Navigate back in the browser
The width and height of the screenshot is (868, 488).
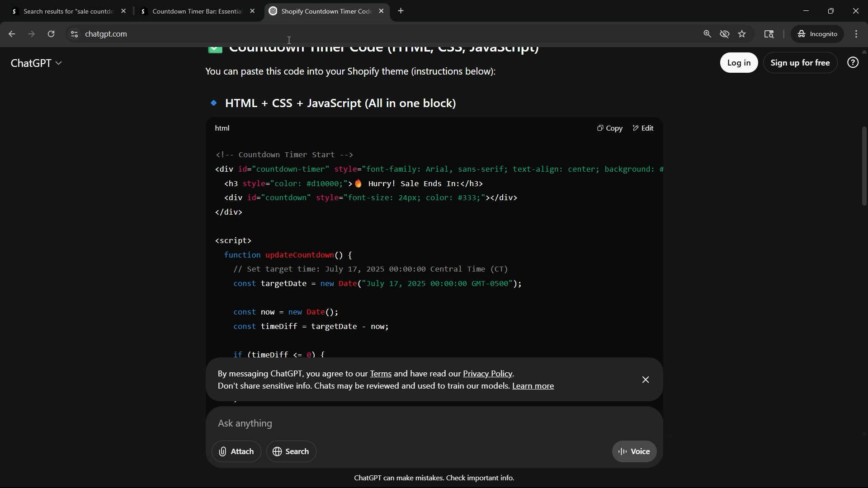coord(11,34)
